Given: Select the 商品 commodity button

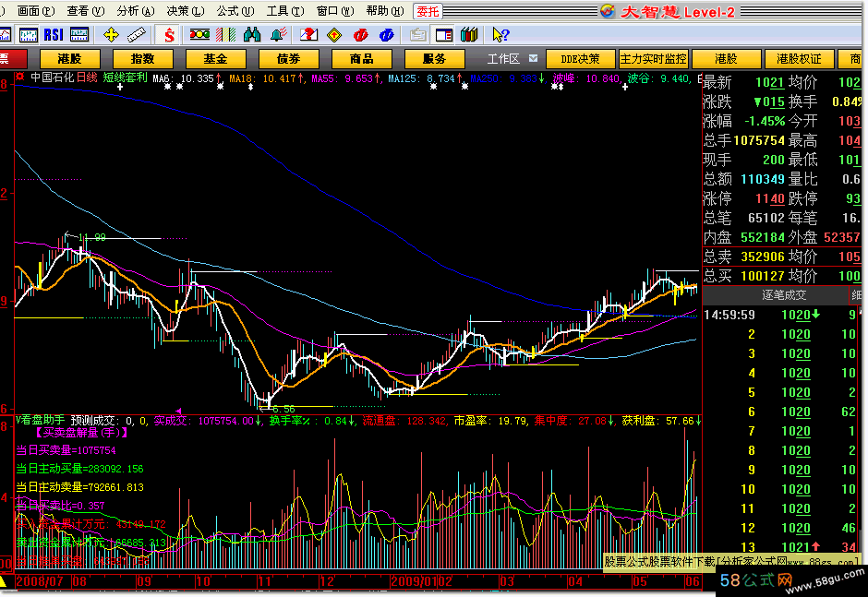Looking at the screenshot, I should 362,59.
